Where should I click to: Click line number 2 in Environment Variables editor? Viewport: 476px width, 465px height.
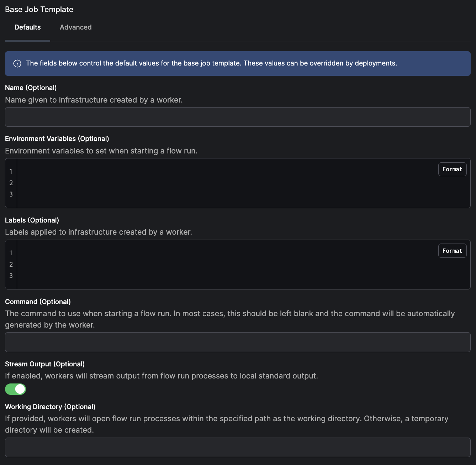pos(11,183)
